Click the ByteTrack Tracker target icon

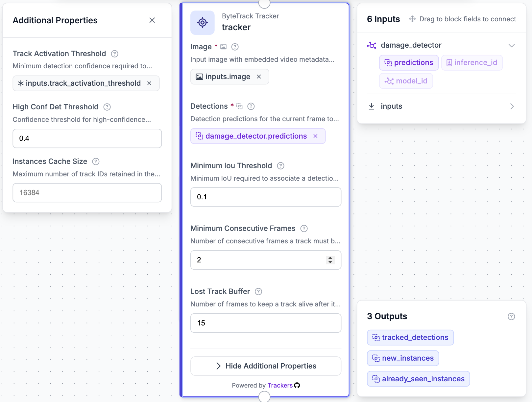coord(203,23)
